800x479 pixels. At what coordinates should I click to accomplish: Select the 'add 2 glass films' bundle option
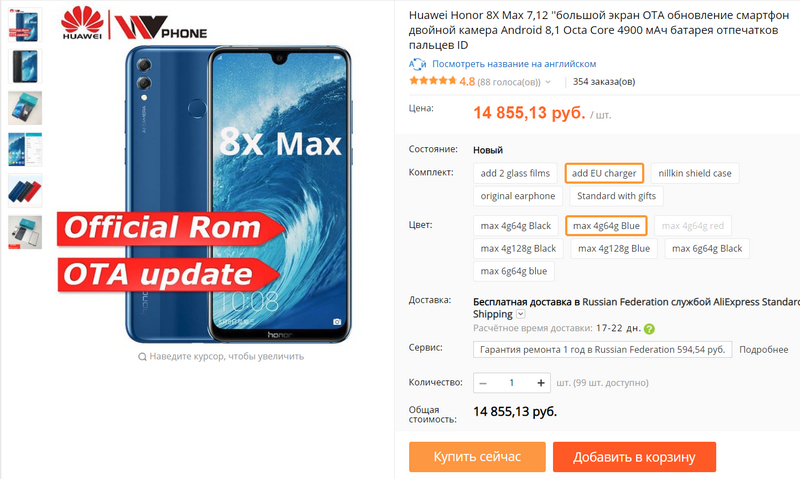(515, 173)
